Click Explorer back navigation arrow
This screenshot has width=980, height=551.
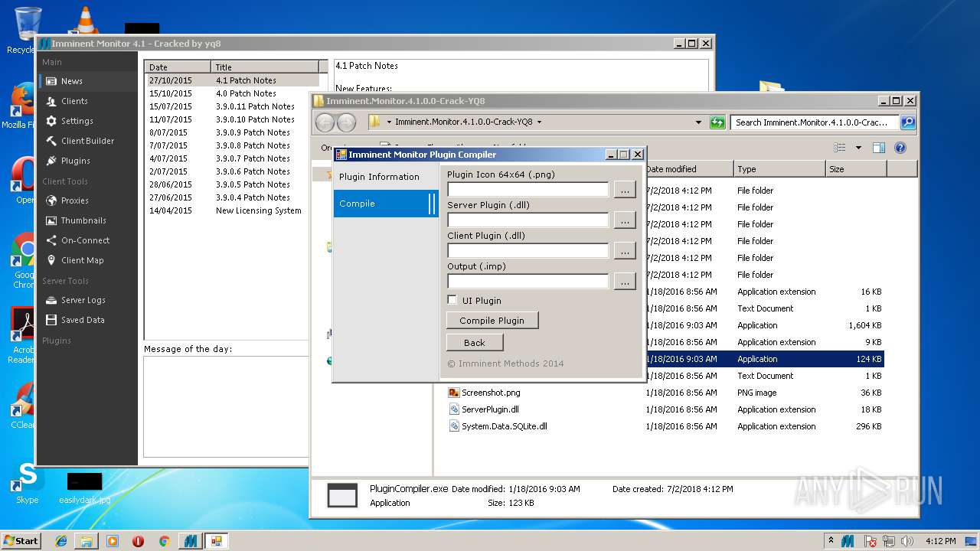coord(325,122)
